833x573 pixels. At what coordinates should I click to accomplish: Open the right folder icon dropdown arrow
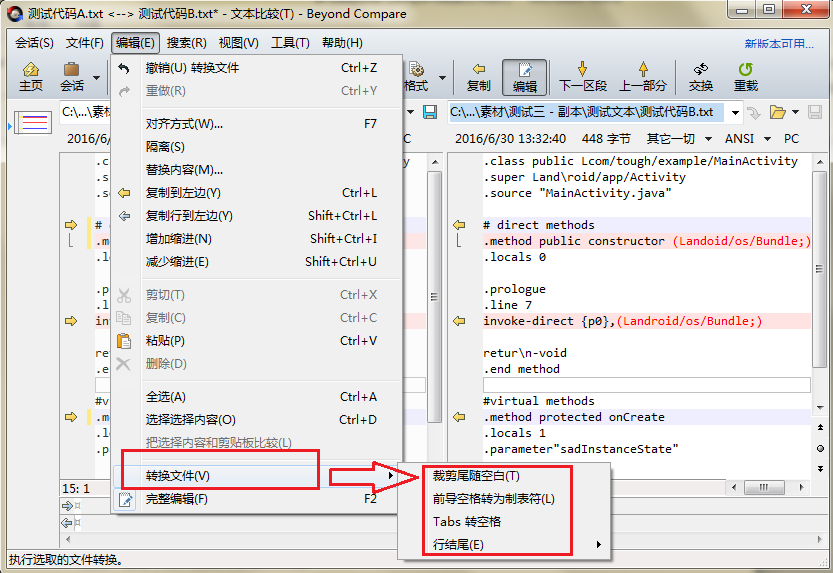pos(795,112)
